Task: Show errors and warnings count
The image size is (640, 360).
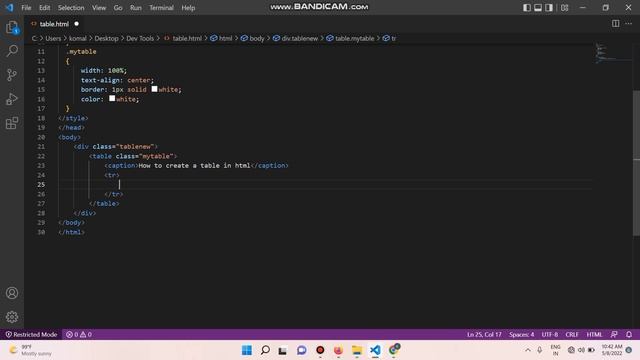Action: point(79,334)
